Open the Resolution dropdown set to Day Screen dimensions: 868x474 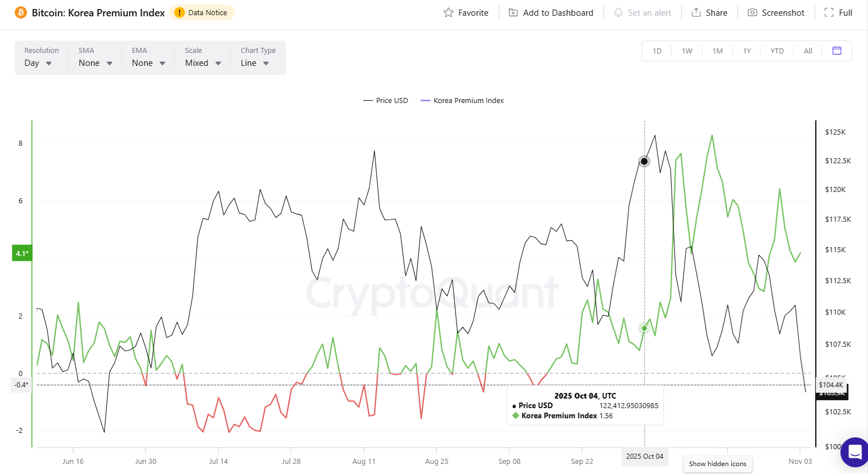(x=38, y=63)
